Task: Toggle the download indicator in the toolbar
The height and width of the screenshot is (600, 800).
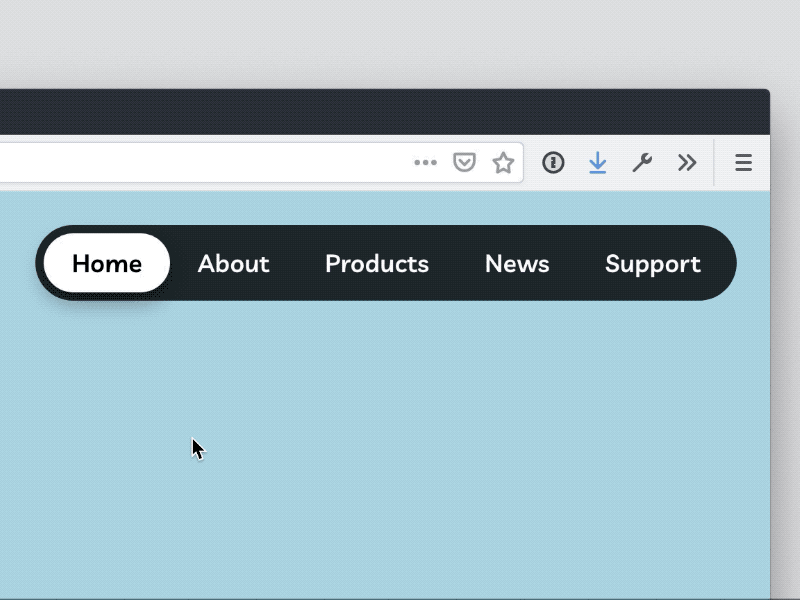Action: pos(598,162)
